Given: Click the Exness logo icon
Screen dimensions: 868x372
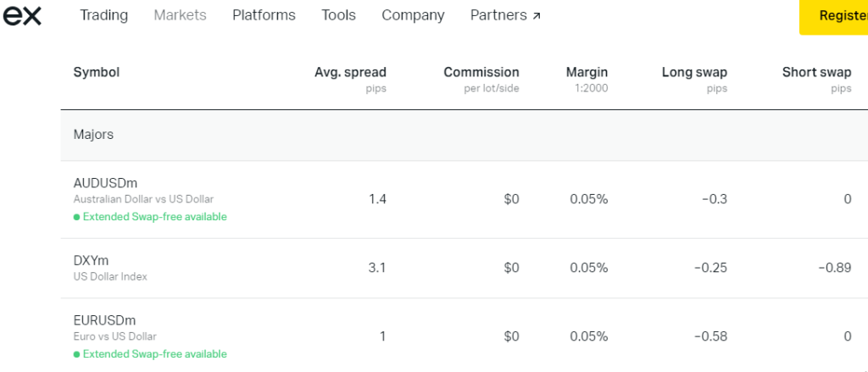Looking at the screenshot, I should 23,15.
